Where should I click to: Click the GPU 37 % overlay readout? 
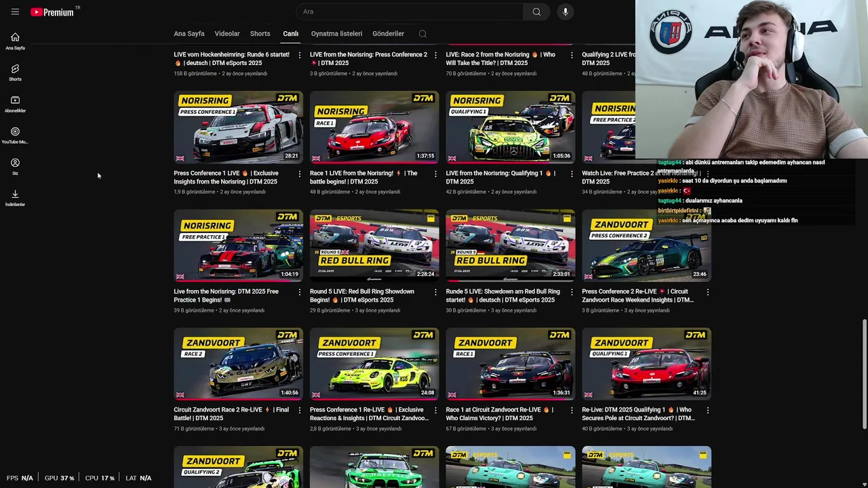[x=60, y=478]
